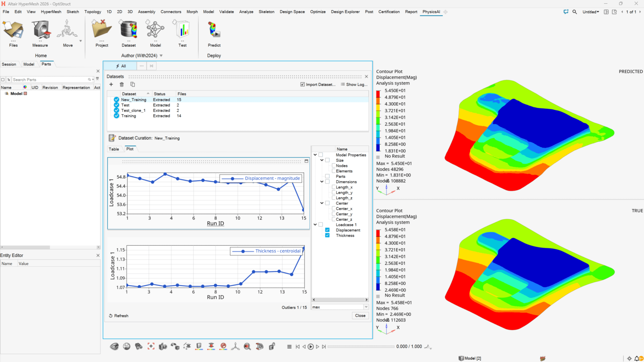This screenshot has height=362, width=644.
Task: Click the Model color swatch in Parts
Action: point(25,93)
